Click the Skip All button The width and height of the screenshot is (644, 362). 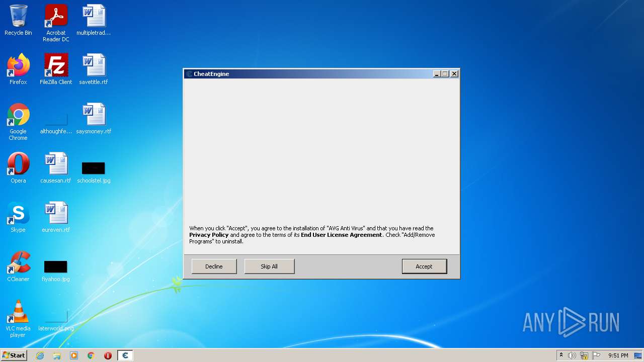269,266
